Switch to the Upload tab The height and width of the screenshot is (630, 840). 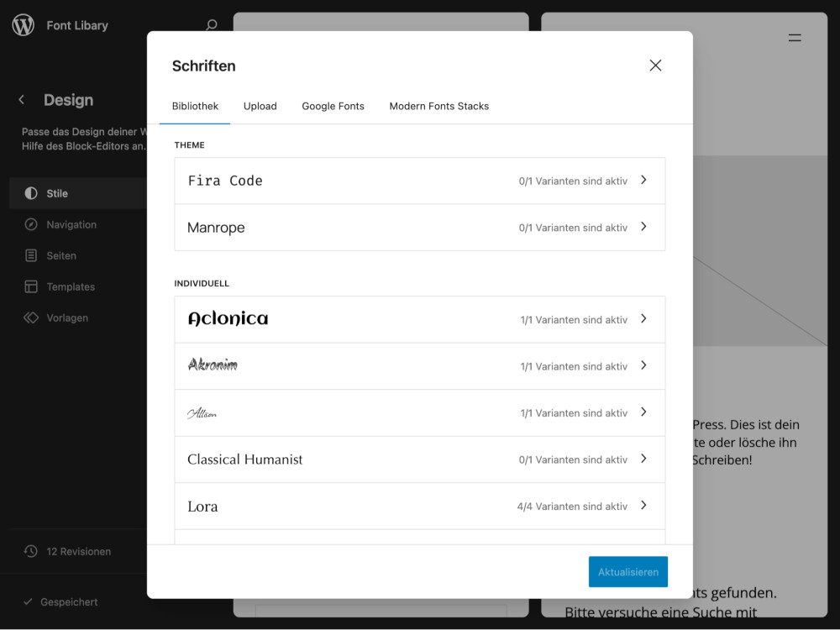[x=260, y=106]
